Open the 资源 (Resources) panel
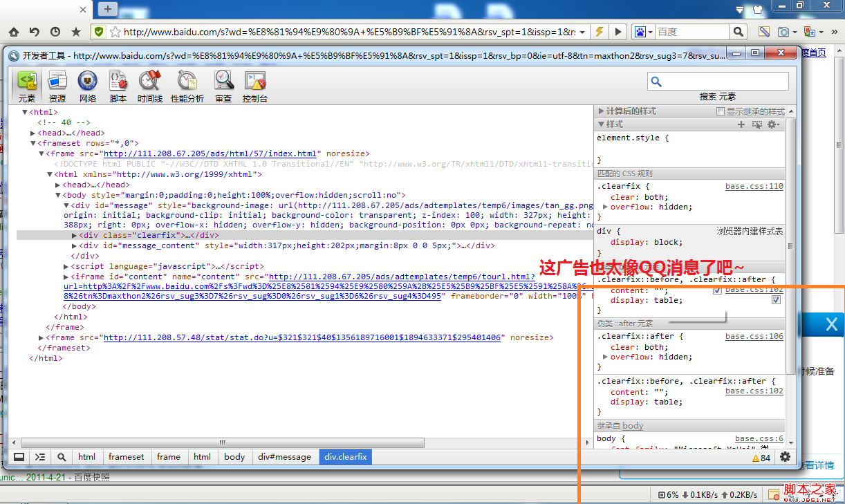This screenshot has width=845, height=504. point(57,86)
